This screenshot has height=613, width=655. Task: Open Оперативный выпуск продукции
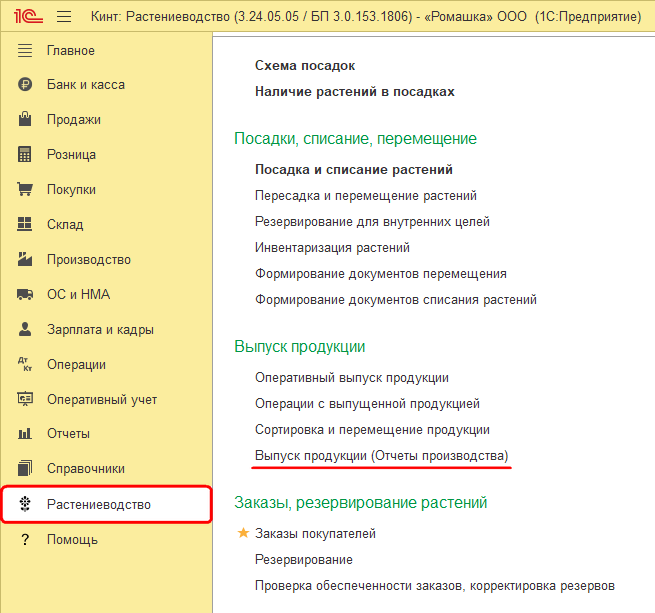[x=352, y=378]
